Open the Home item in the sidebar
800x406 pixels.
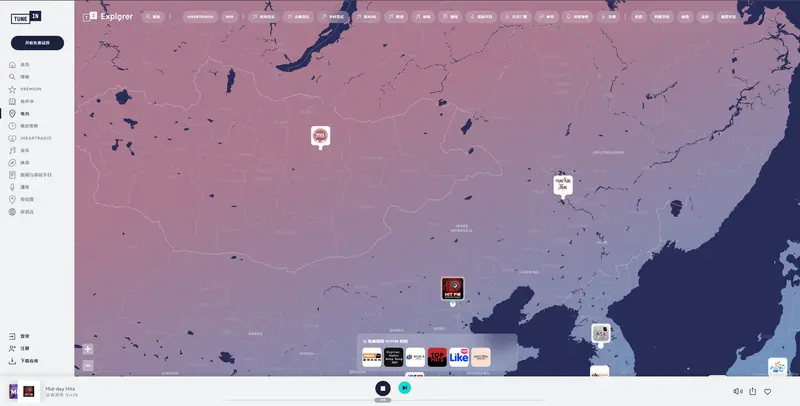pyautogui.click(x=25, y=65)
